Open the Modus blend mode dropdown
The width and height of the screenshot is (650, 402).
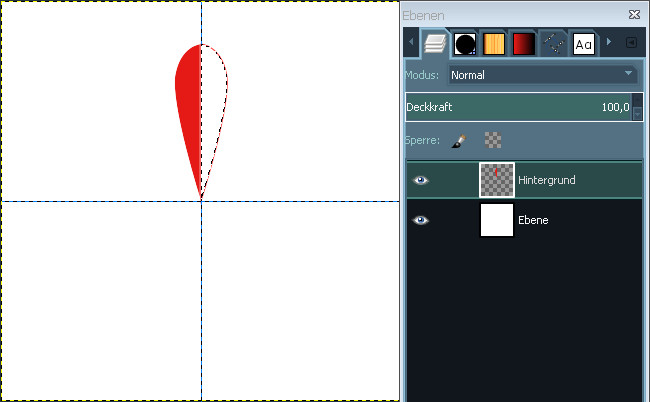pos(541,75)
